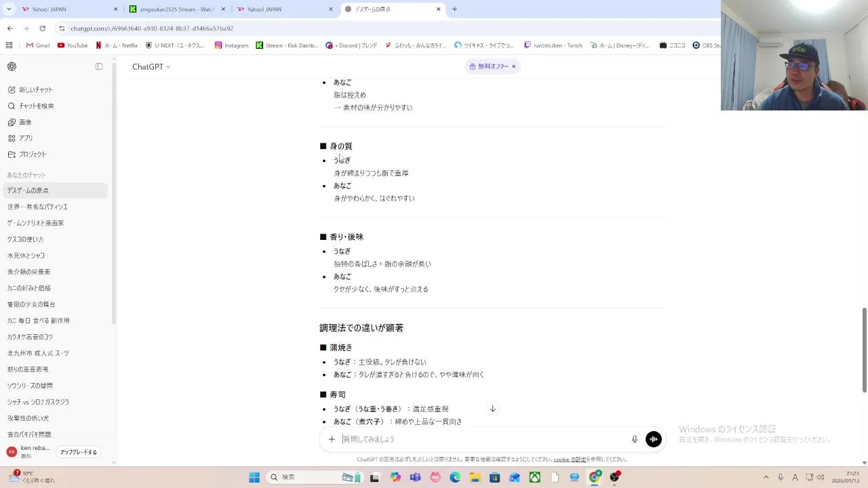Open ken reba account profile menu
The height and width of the screenshot is (488, 868).
[28, 451]
